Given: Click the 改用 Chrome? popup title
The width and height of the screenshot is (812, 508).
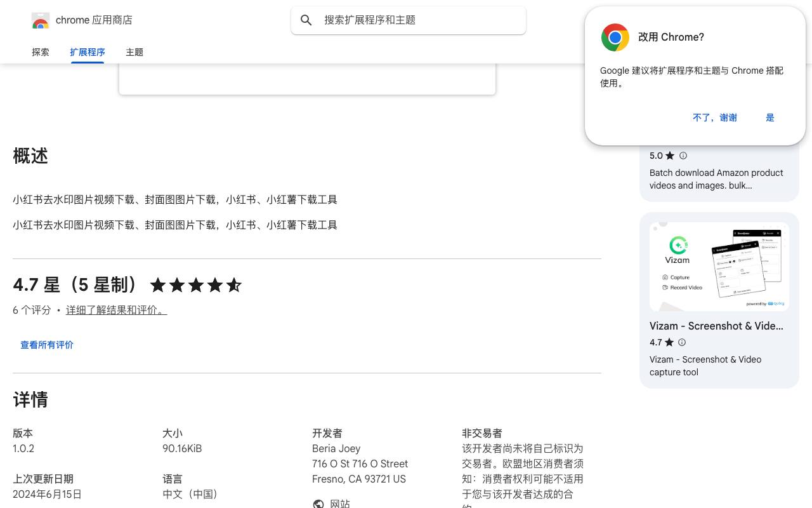Looking at the screenshot, I should pos(671,37).
